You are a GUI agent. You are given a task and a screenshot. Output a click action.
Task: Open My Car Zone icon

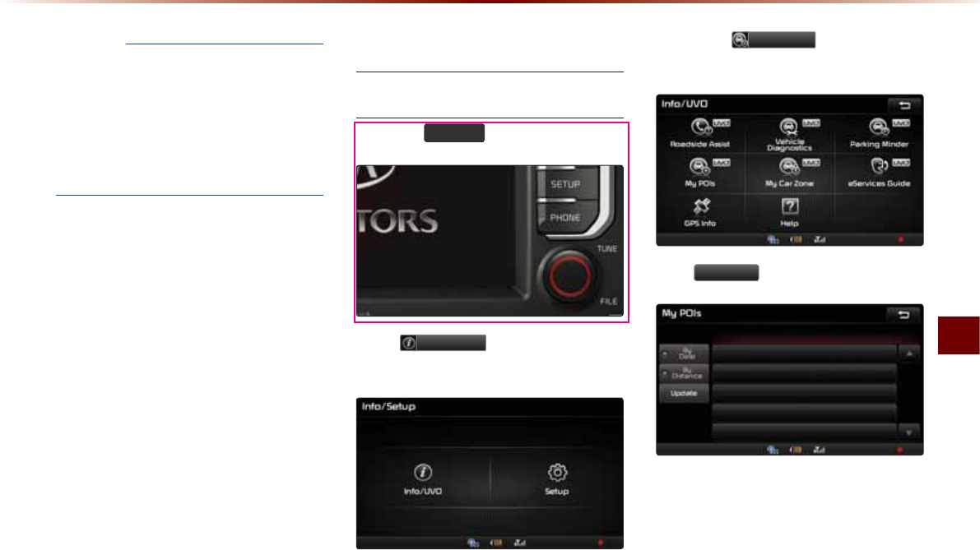pos(789,173)
